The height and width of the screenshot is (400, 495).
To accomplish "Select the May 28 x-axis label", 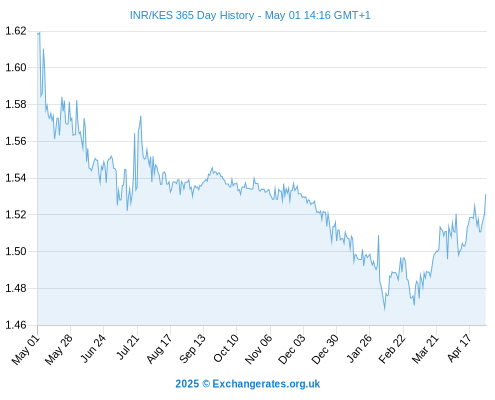I will (x=59, y=349).
